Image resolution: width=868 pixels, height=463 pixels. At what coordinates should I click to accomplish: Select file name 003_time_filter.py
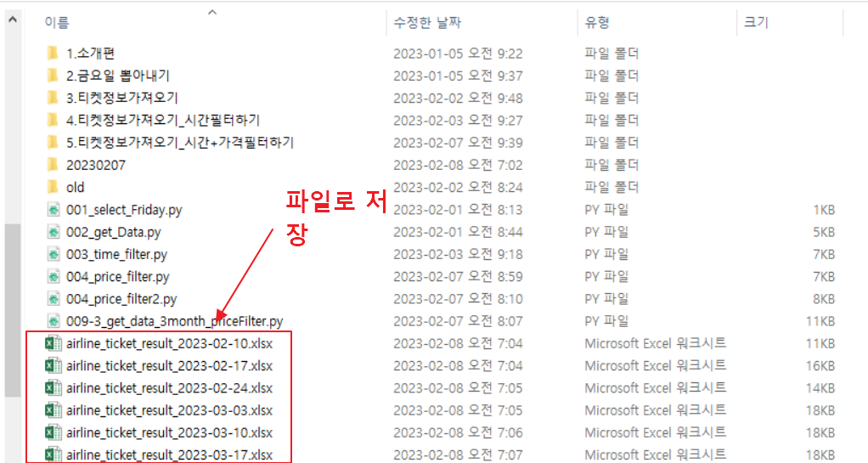point(117,254)
